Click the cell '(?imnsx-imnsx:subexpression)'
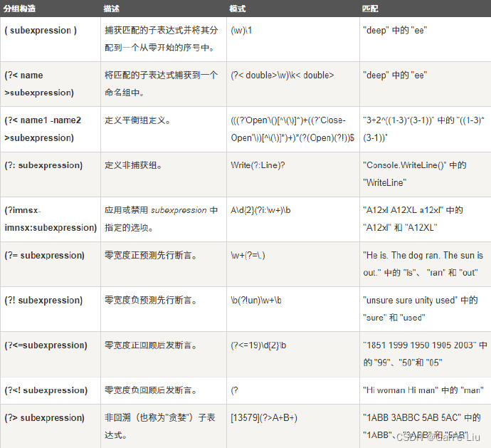491x448 pixels. [x=51, y=219]
